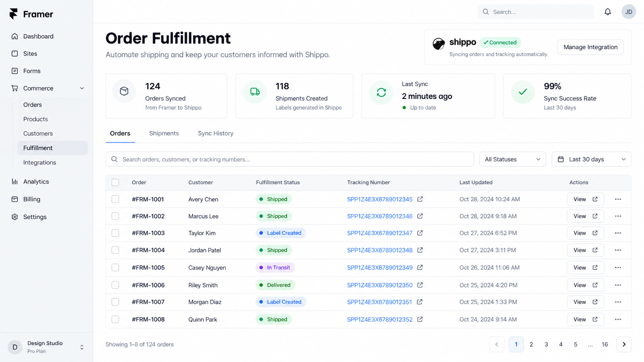Viewport: 644px width, 362px height.
Task: Switch to the Shipments tab
Action: (164, 133)
